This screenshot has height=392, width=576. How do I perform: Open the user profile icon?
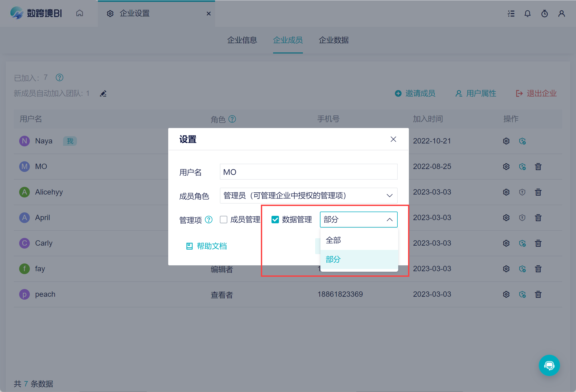(561, 14)
